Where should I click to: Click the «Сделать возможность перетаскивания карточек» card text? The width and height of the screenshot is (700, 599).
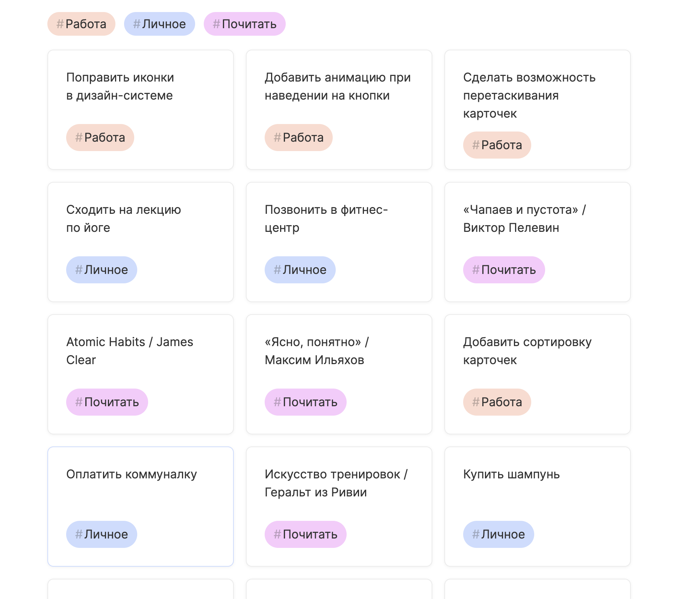coord(529,95)
